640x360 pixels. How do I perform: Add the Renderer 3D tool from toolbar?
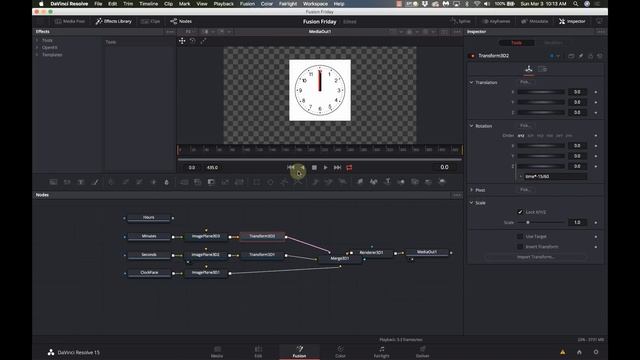(442, 182)
